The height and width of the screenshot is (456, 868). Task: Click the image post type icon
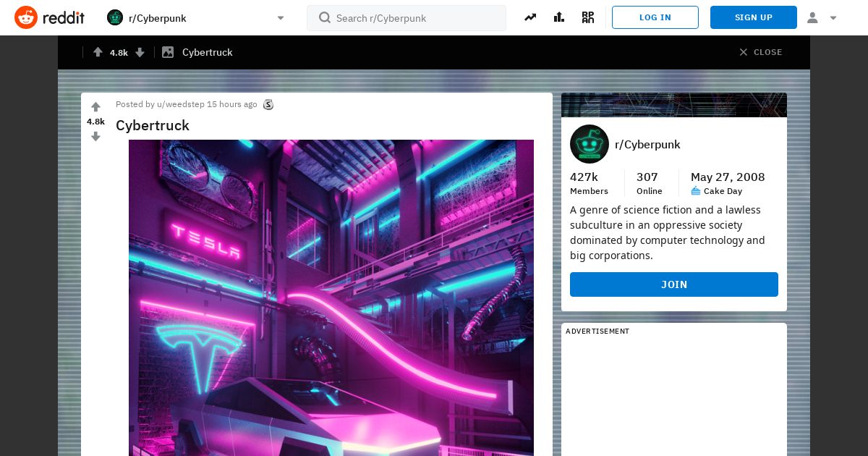[x=168, y=52]
